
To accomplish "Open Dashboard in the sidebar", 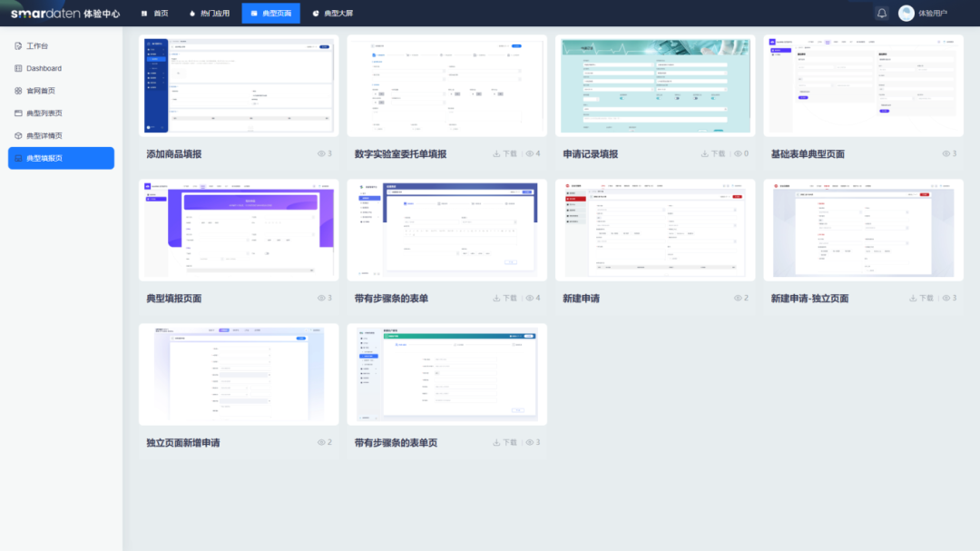I will [x=62, y=68].
